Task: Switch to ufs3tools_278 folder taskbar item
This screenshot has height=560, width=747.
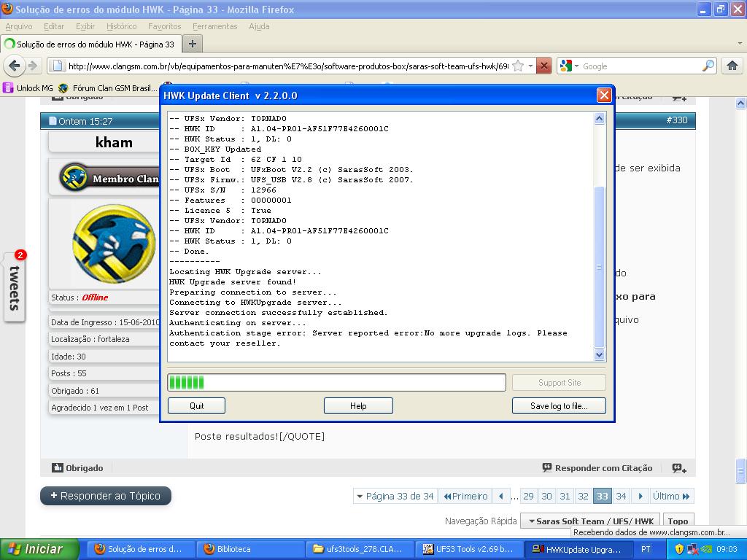Action: coord(359,549)
